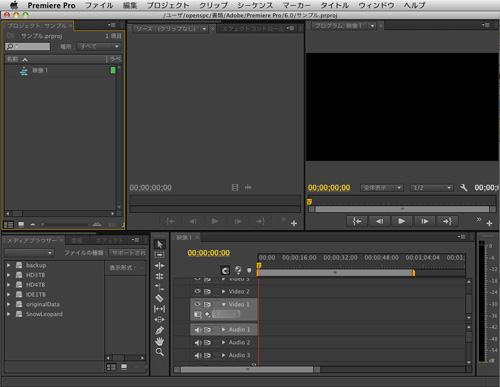Click sequence 映像 1 icon in Project panel

[x=24, y=71]
